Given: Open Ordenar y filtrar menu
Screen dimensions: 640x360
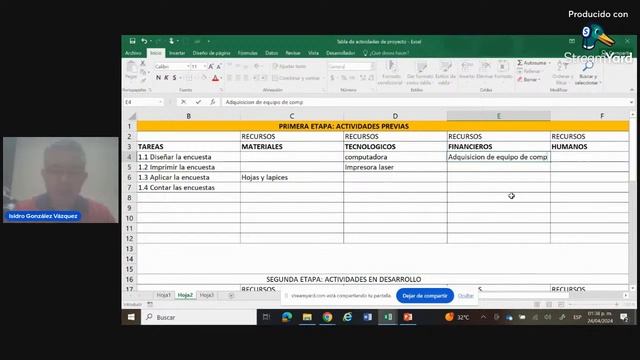Looking at the screenshot, I should [562, 73].
